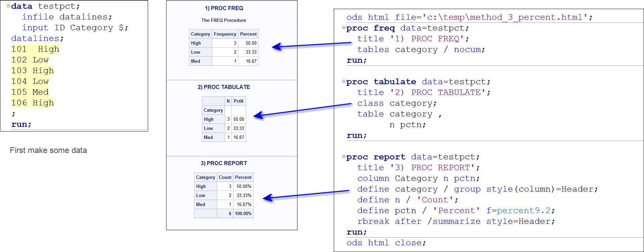Collapse the proc tabulate code block
This screenshot has width=644, height=252.
[x=343, y=82]
